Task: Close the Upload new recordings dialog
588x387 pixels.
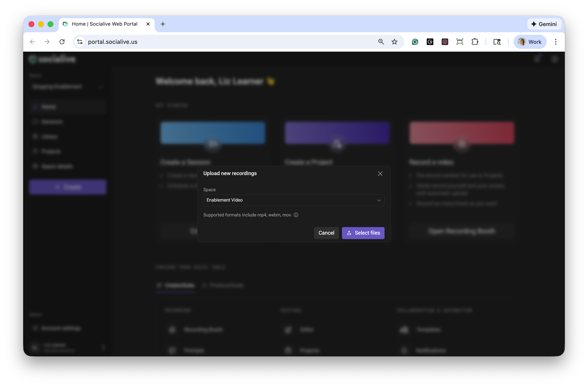Action: pyautogui.click(x=380, y=174)
